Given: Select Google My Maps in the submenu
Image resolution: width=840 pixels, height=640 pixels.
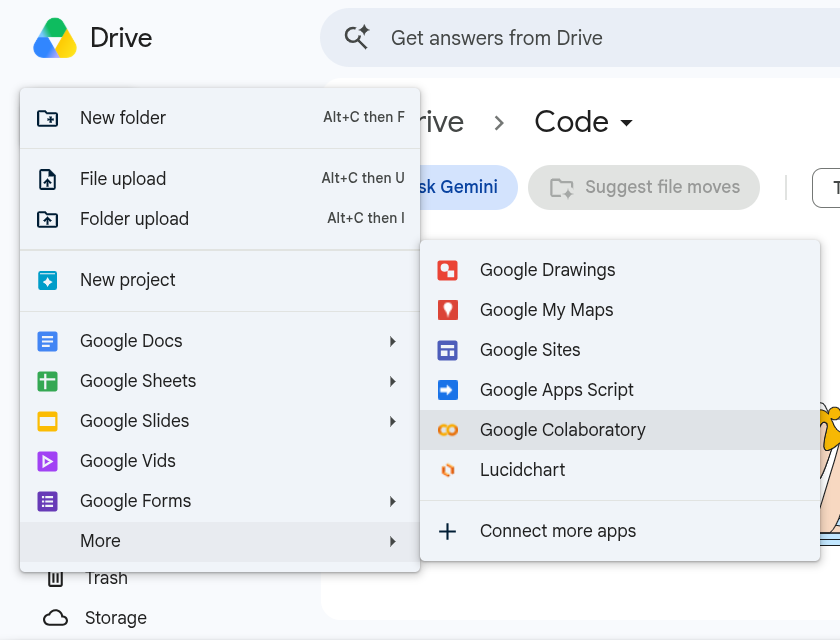Looking at the screenshot, I should click(x=620, y=310).
